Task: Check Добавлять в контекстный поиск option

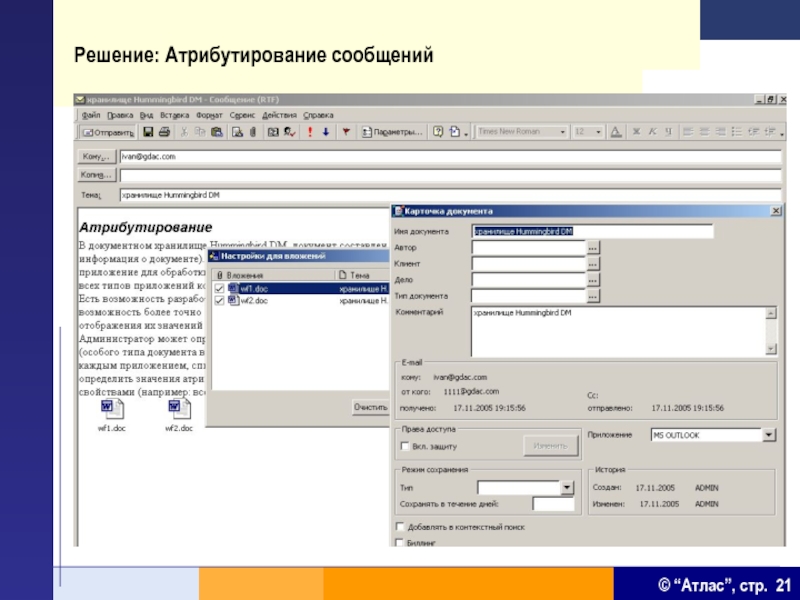Action: click(400, 526)
